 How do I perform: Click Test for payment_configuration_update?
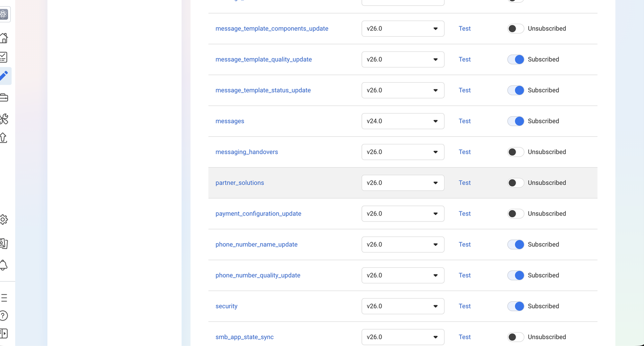pyautogui.click(x=465, y=214)
